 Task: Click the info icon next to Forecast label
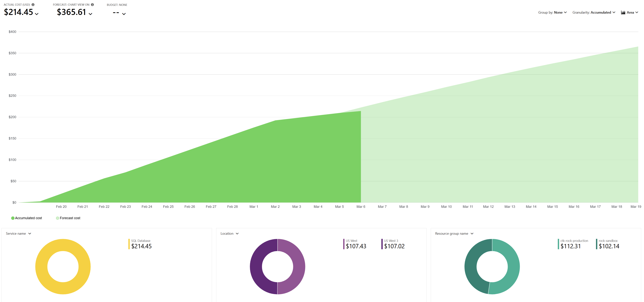click(92, 5)
